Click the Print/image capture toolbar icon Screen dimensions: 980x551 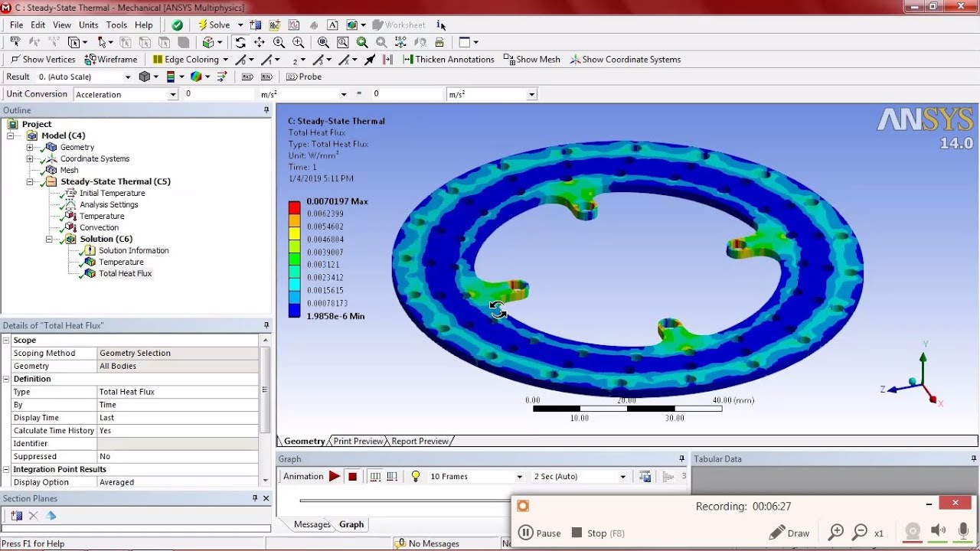point(352,25)
